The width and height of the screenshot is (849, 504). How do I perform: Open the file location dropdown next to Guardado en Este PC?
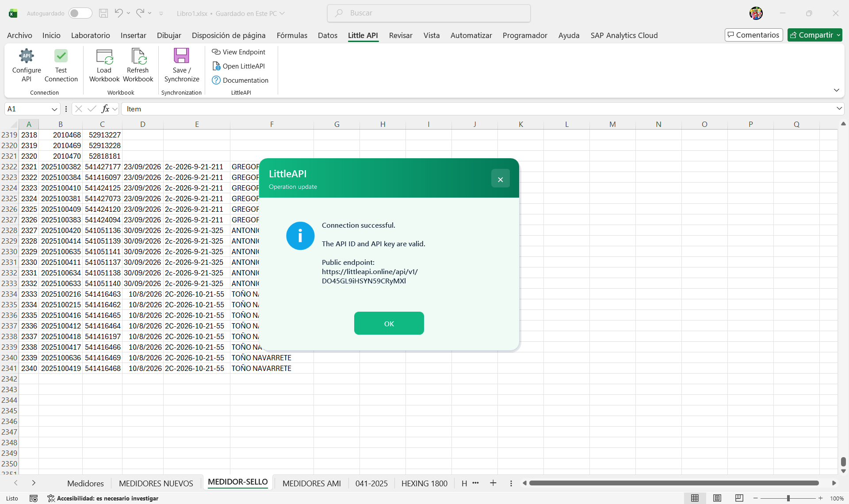tap(282, 13)
